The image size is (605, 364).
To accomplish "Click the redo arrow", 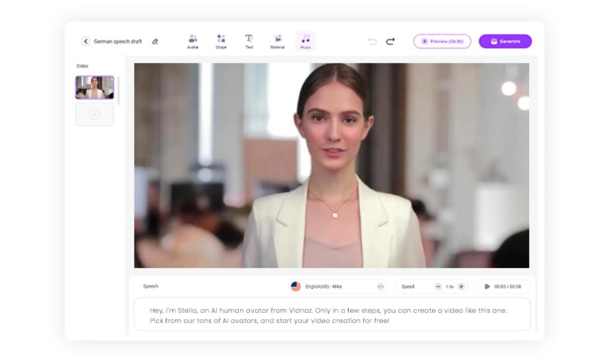I will (390, 41).
